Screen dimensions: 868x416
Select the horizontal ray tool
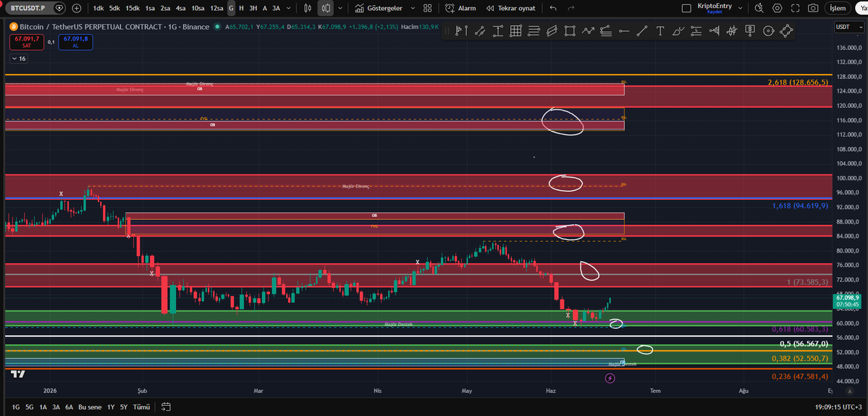coord(625,31)
